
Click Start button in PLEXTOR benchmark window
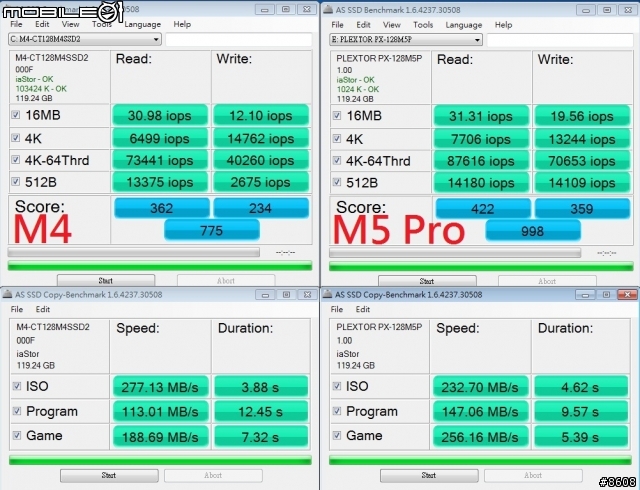point(427,281)
